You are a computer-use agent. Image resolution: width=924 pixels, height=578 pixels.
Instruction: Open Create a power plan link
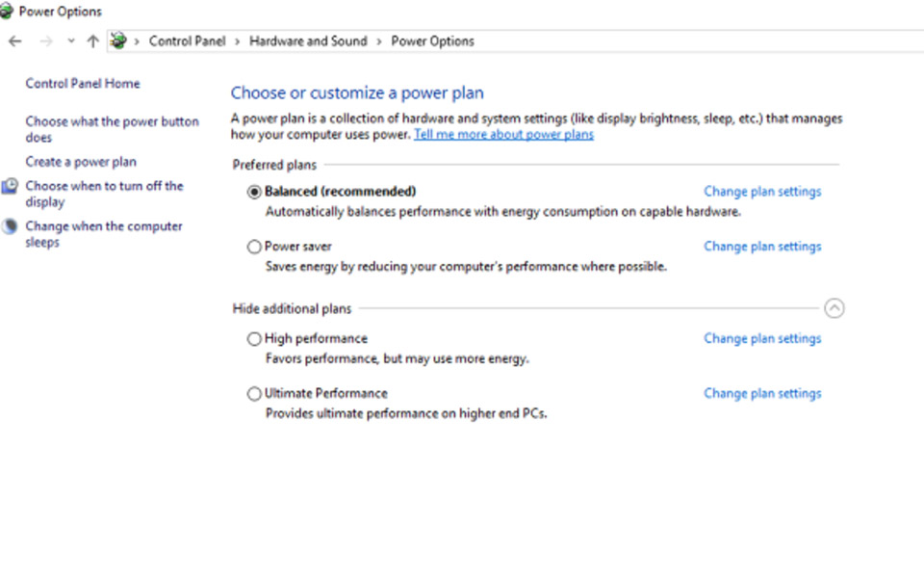pyautogui.click(x=81, y=162)
